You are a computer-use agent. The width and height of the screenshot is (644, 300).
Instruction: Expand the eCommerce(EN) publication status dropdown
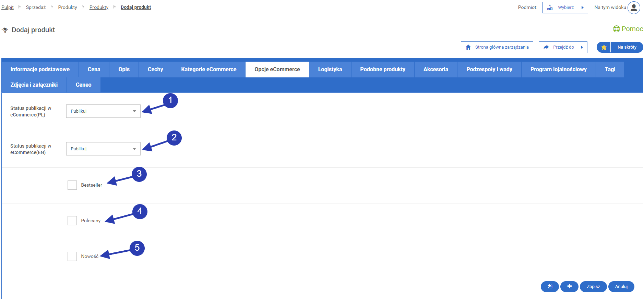103,149
